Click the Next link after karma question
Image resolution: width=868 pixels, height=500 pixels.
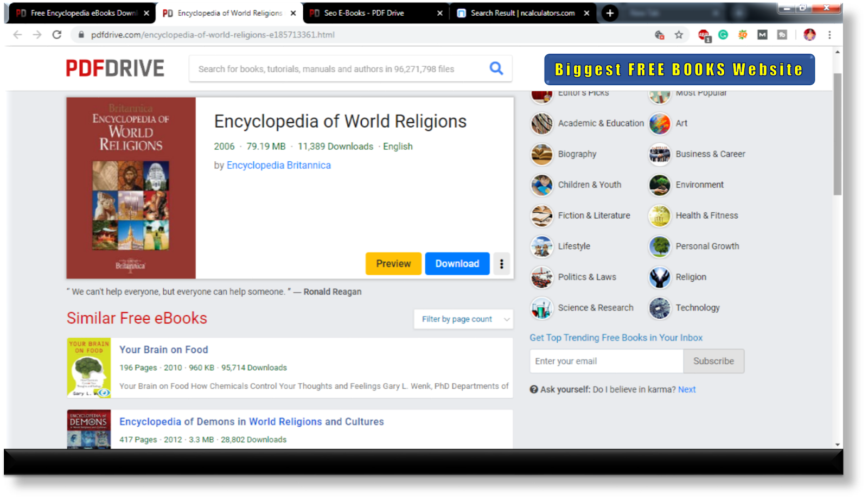pyautogui.click(x=686, y=389)
